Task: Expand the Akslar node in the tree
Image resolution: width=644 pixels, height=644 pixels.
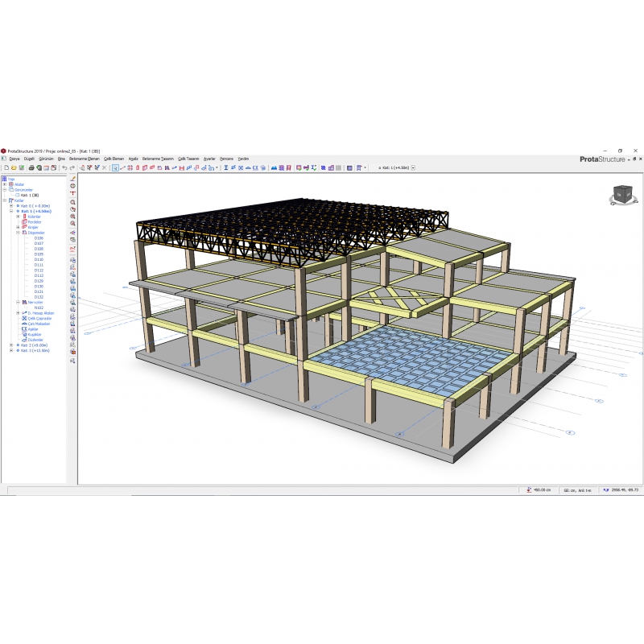Action: [x=5, y=184]
